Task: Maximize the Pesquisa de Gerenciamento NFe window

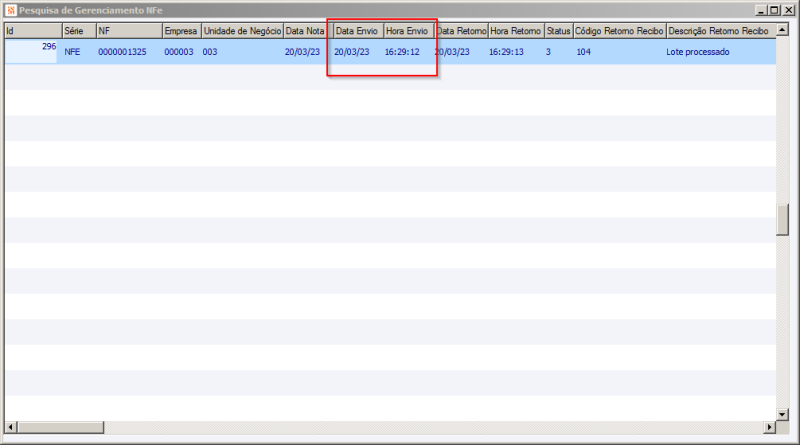Action: (x=774, y=10)
